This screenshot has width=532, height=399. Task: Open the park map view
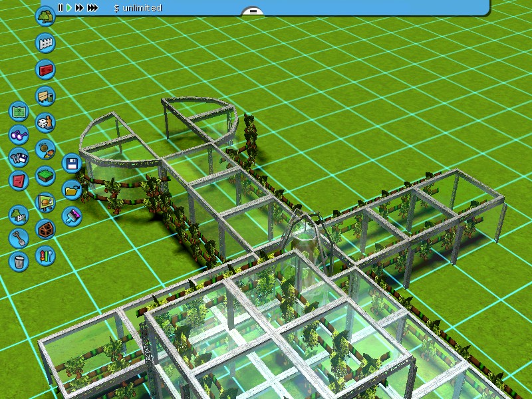19,110
